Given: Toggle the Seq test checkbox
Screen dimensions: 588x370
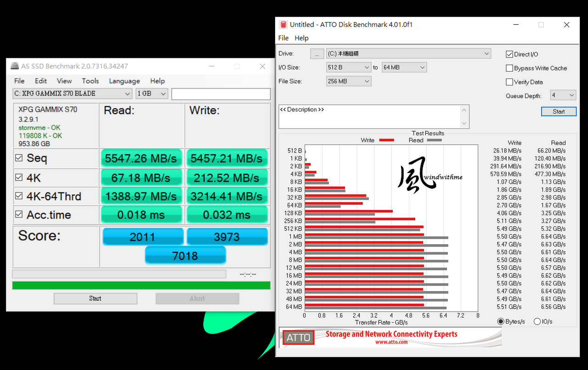Looking at the screenshot, I should (x=19, y=158).
